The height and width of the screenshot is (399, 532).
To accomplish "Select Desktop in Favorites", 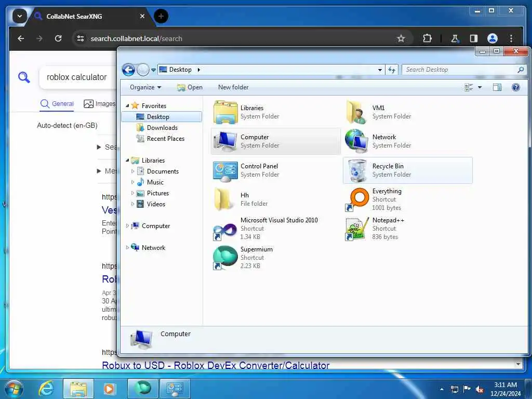I will click(162, 117).
